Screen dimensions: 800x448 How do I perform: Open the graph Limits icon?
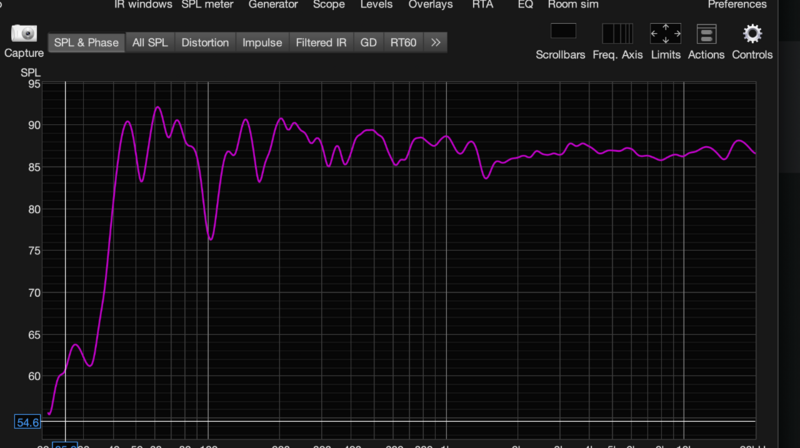[x=665, y=34]
